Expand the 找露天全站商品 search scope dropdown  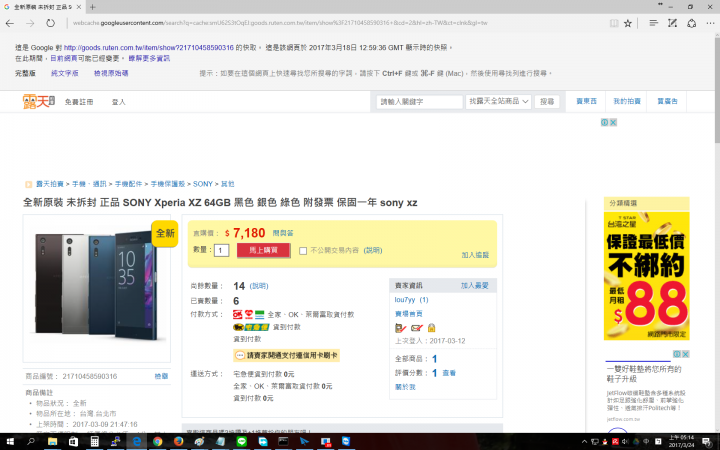click(x=498, y=101)
